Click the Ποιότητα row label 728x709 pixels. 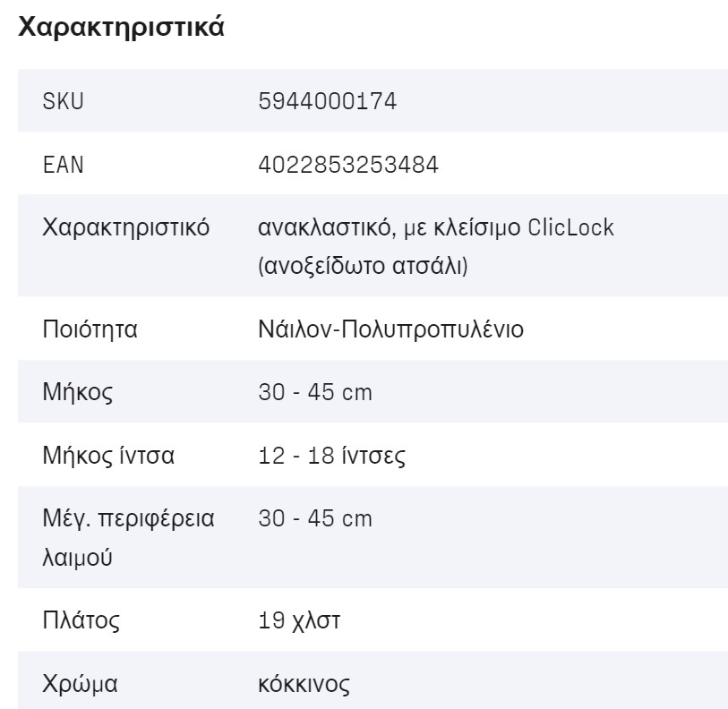(90, 329)
